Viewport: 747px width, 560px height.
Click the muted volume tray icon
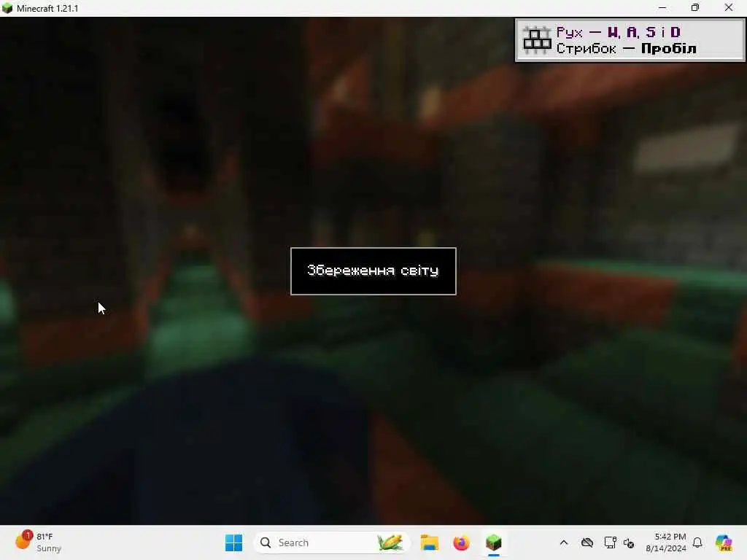click(629, 542)
